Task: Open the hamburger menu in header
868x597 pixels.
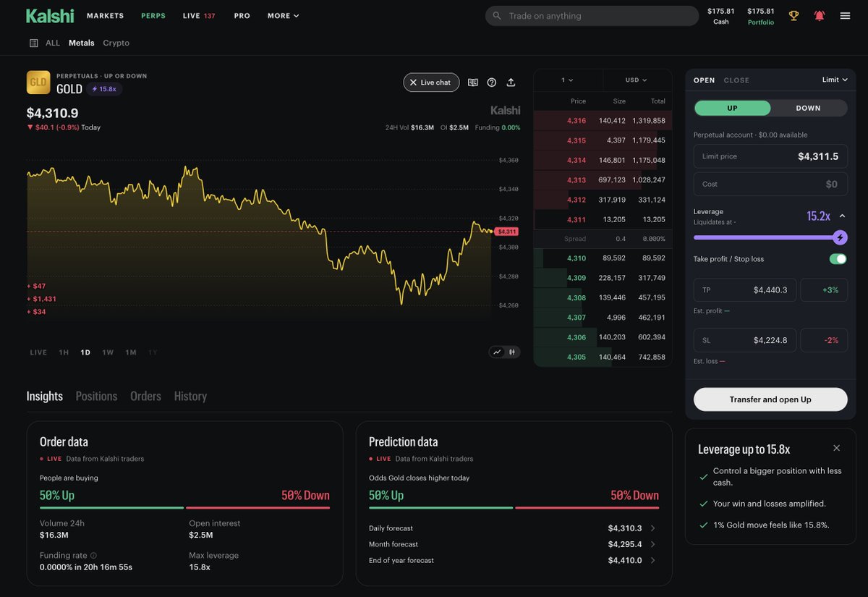Action: [845, 16]
